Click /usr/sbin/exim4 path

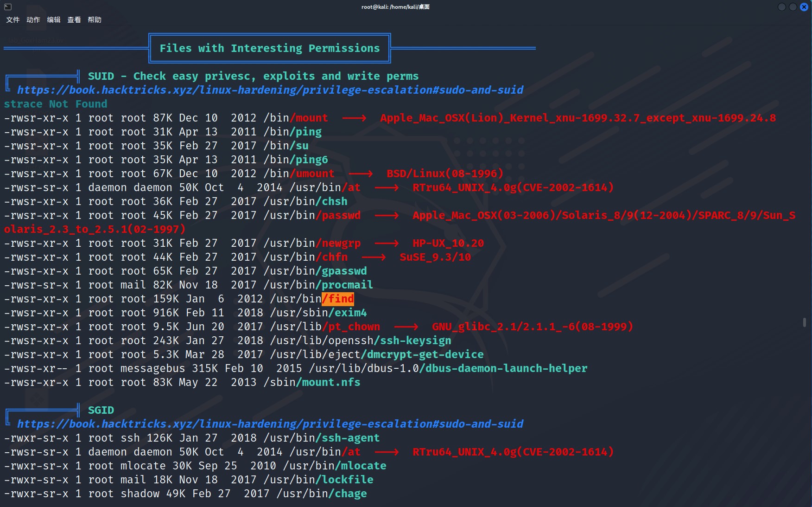click(x=318, y=313)
